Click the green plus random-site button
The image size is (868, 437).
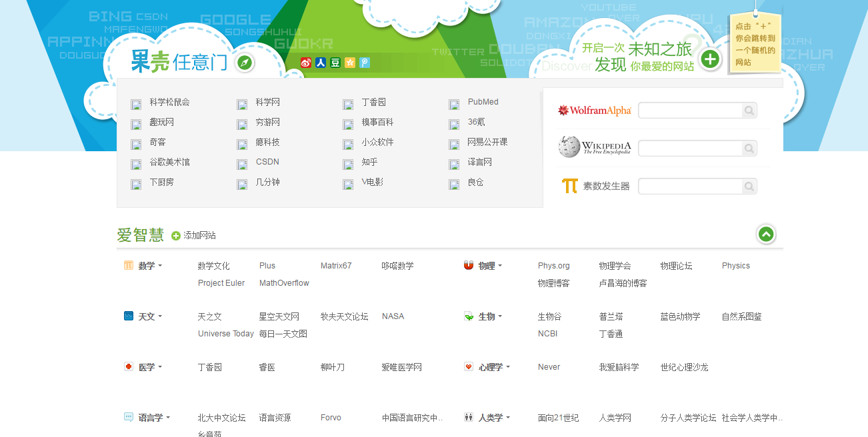point(711,60)
